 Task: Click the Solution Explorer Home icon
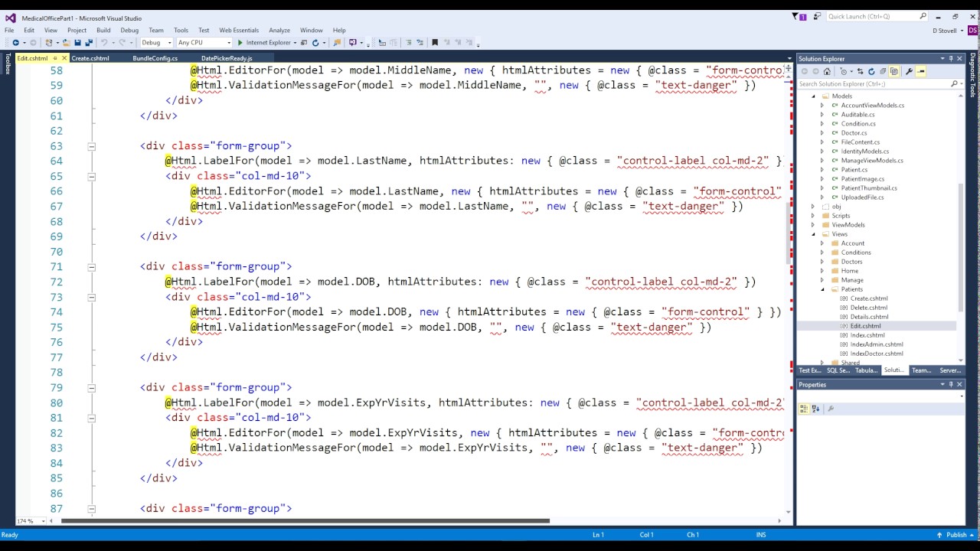click(x=827, y=71)
